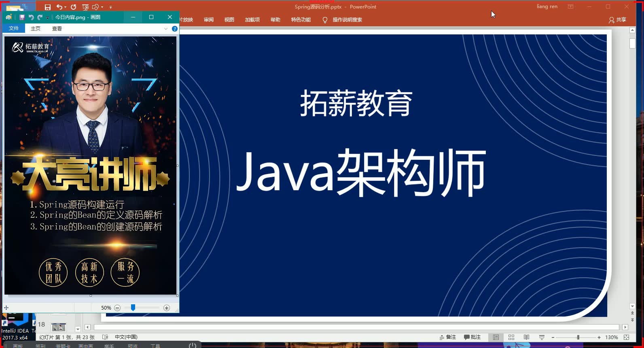Open ribbon display options in PowerPoint

(570, 6)
